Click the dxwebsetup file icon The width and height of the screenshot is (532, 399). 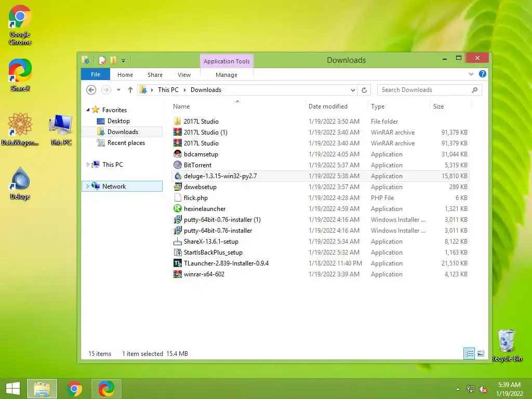[x=178, y=187]
